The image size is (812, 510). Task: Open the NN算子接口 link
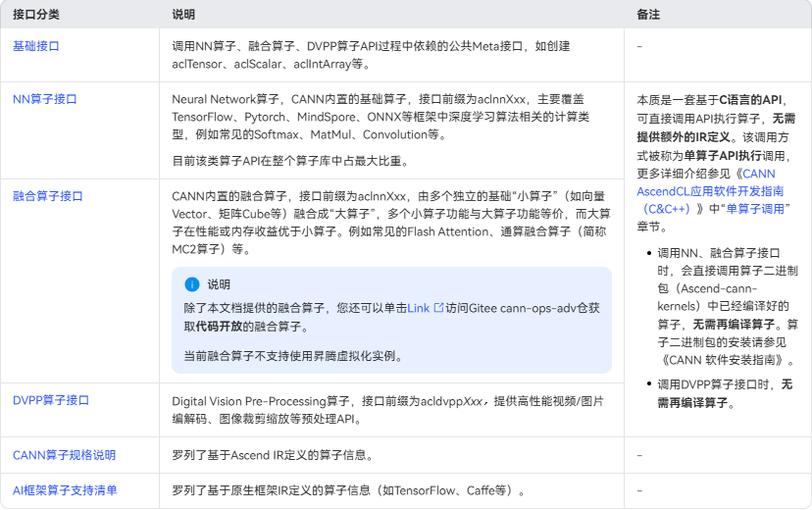[x=44, y=99]
